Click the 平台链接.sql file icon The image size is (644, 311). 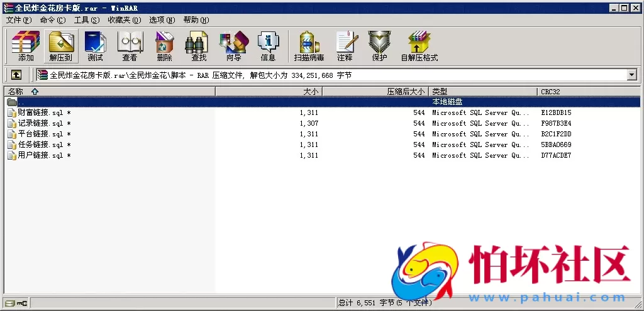[x=12, y=134]
